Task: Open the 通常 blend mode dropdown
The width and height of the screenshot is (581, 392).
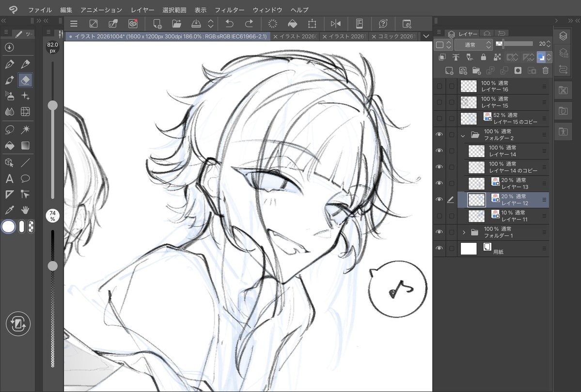Action: [473, 45]
